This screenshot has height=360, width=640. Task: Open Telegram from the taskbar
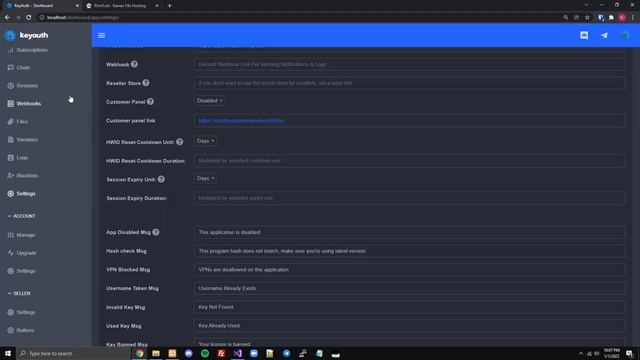click(x=287, y=353)
